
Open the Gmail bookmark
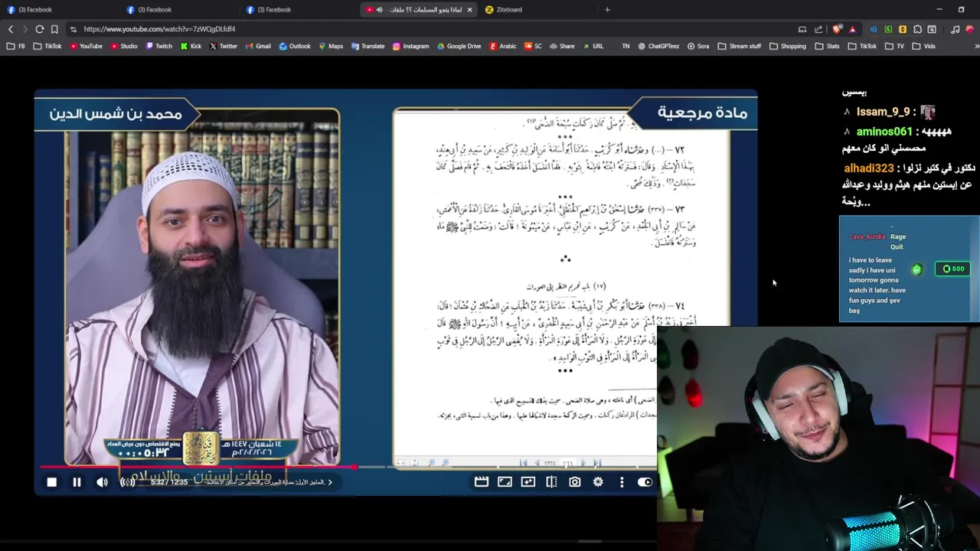[258, 46]
